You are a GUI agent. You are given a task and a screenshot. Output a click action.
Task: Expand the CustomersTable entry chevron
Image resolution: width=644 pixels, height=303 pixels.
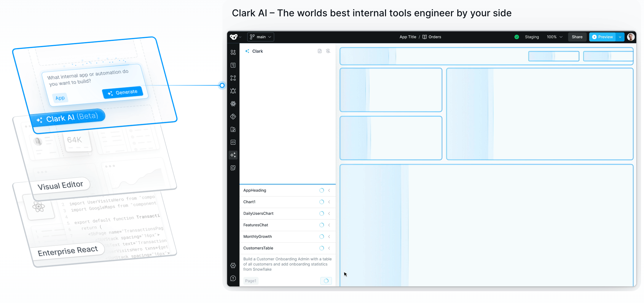point(329,248)
